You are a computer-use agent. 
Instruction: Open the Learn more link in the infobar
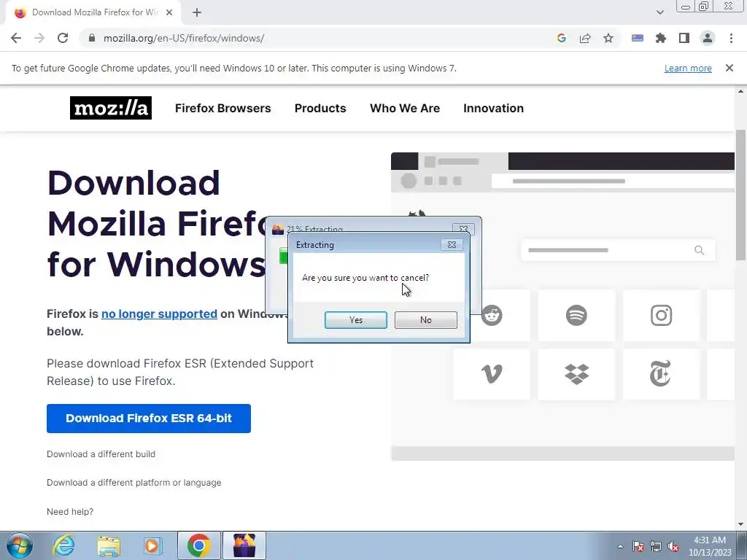click(x=688, y=68)
